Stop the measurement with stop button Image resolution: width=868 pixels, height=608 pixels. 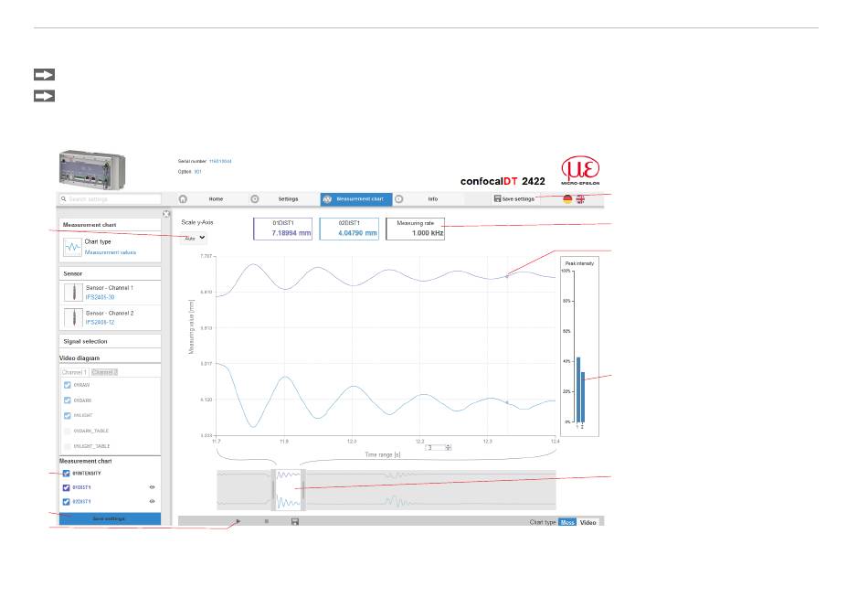tap(266, 522)
